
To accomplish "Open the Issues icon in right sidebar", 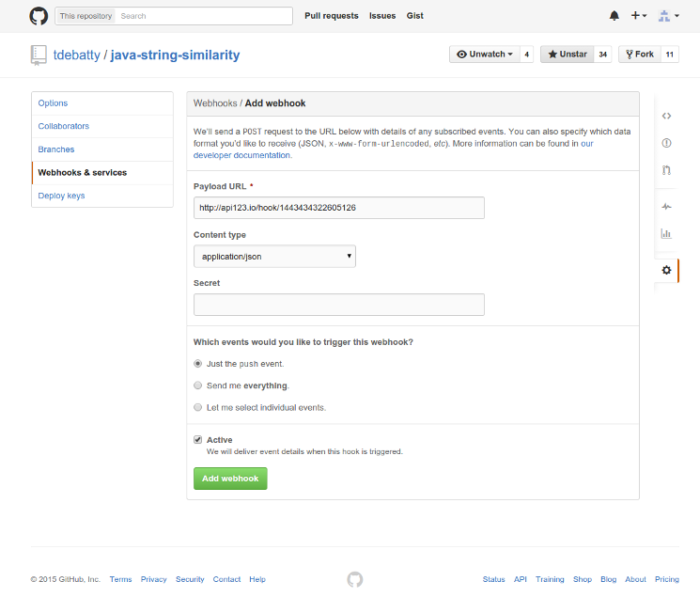I will [666, 143].
